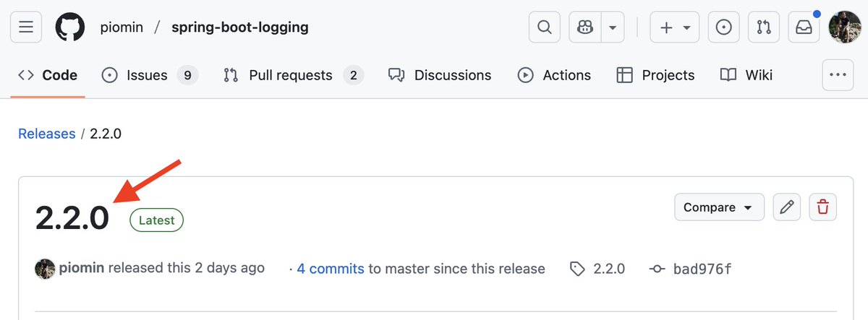Switch to the Discussions tab
Viewport: 868px width, 320px height.
pyautogui.click(x=440, y=75)
